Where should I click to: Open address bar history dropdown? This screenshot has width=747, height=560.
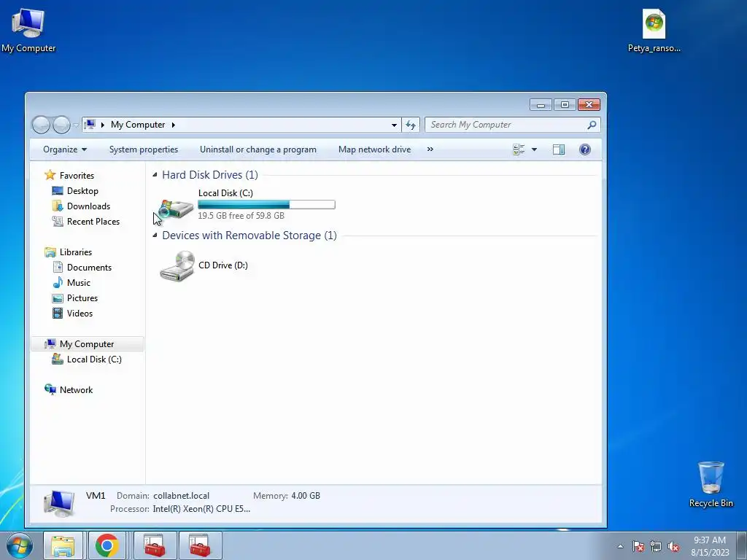[394, 125]
